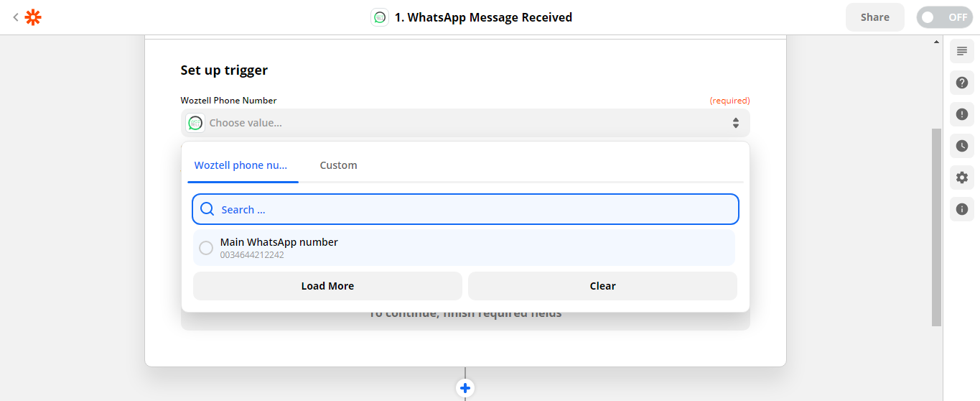Viewport: 980px width, 401px height.
Task: Open the notes panel icon in the sidebar
Action: (962, 51)
